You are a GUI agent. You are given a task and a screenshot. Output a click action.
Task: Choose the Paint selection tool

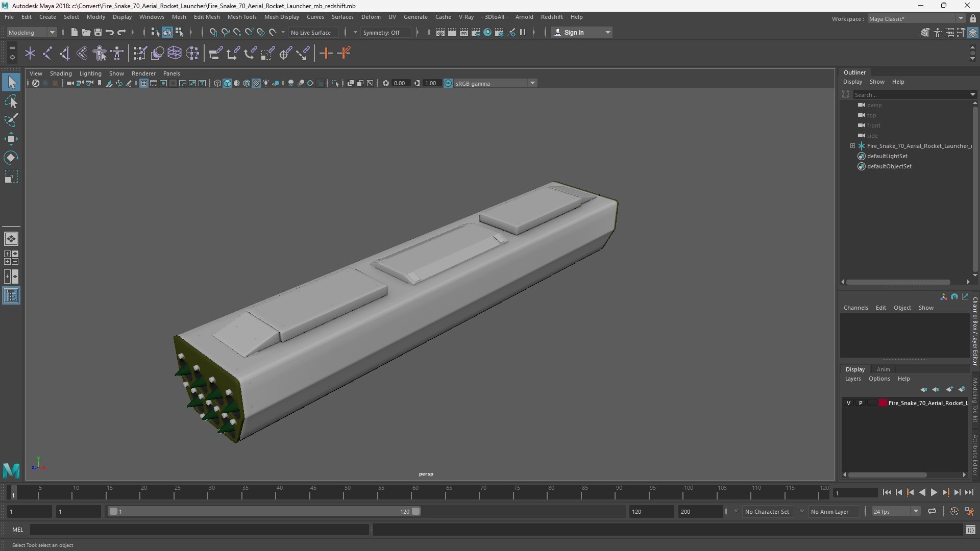(x=11, y=120)
